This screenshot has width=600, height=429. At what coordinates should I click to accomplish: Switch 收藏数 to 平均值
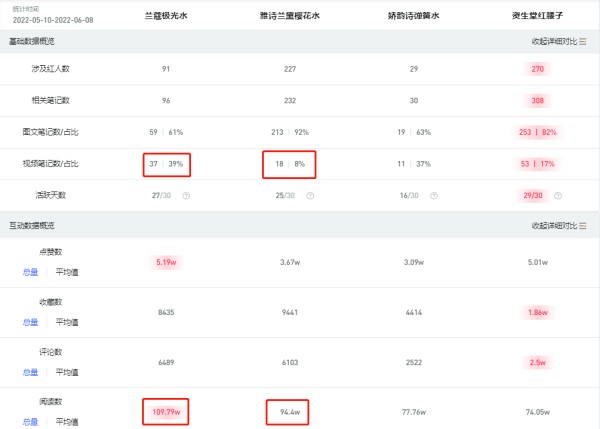click(67, 322)
